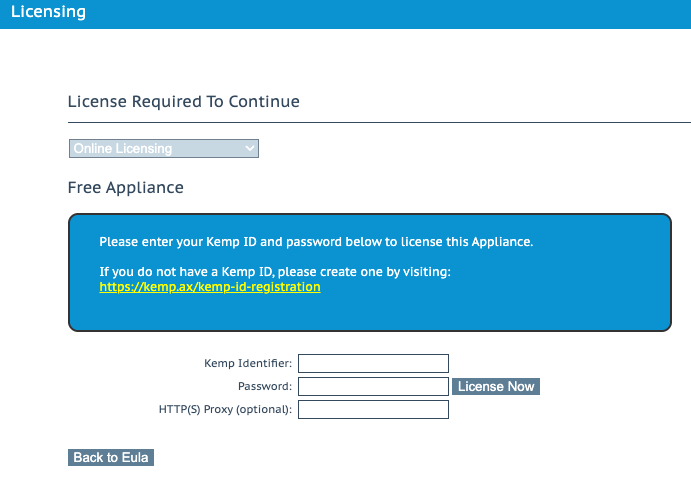Click the Kemp Identifier label
691x479 pixels.
[247, 364]
